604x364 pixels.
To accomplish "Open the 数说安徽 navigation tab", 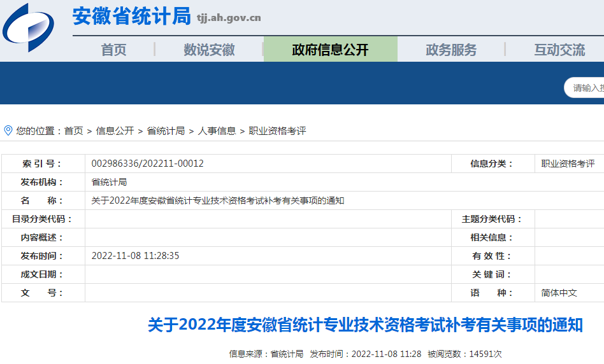I will (x=209, y=50).
